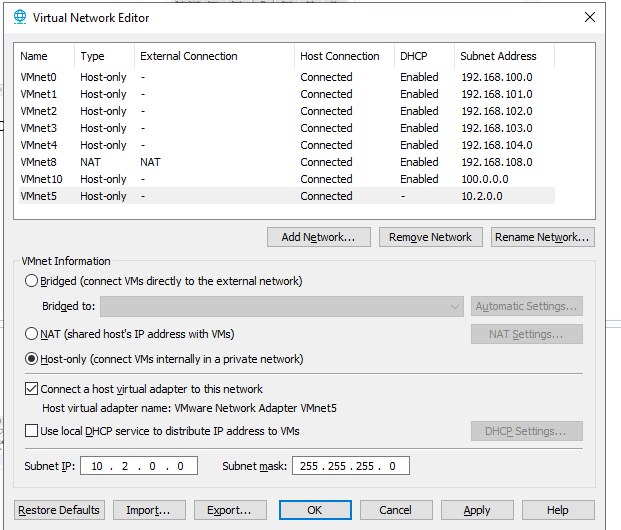Click the Import button
Screen dimensions: 621x530
(149, 510)
